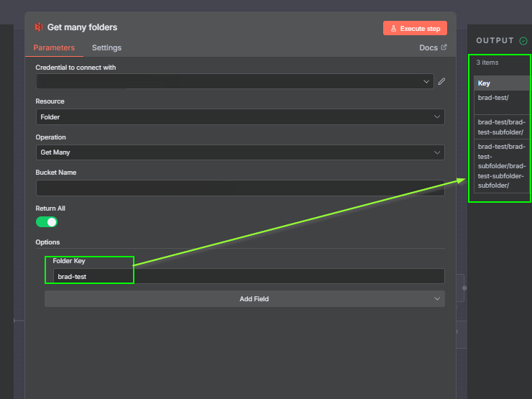Open the Credential to connect with dropdown

(x=234, y=81)
